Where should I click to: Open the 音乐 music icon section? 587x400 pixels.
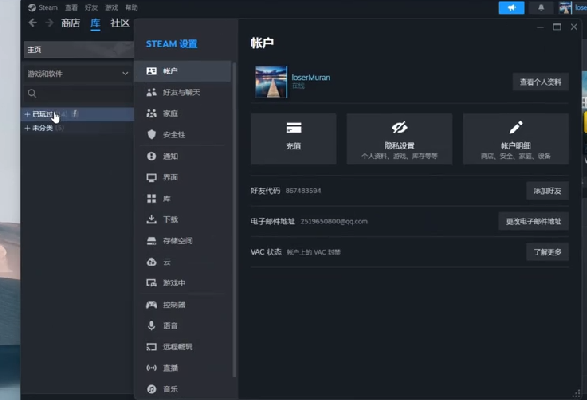[x=151, y=389]
